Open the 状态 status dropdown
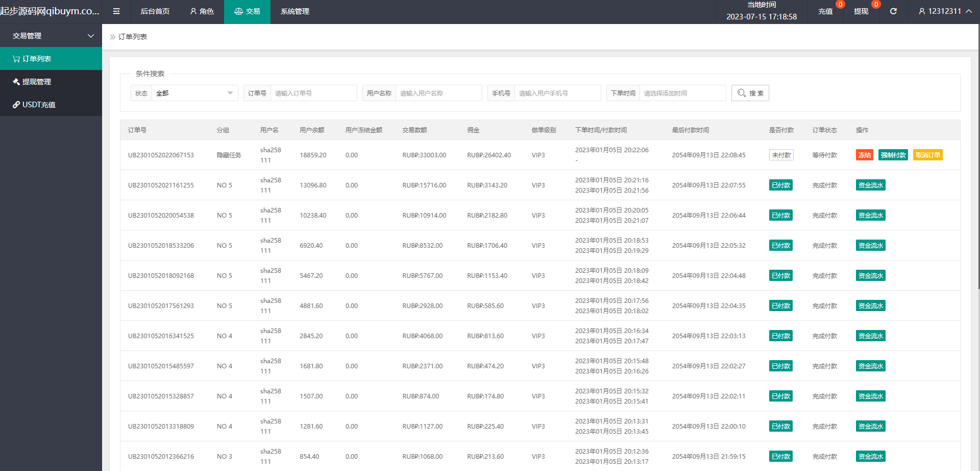 [194, 93]
